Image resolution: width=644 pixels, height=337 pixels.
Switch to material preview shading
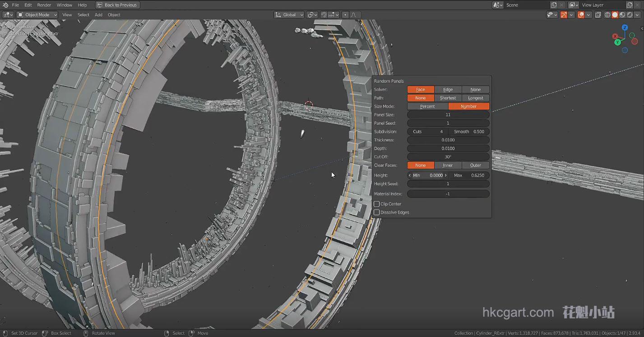[x=622, y=15]
